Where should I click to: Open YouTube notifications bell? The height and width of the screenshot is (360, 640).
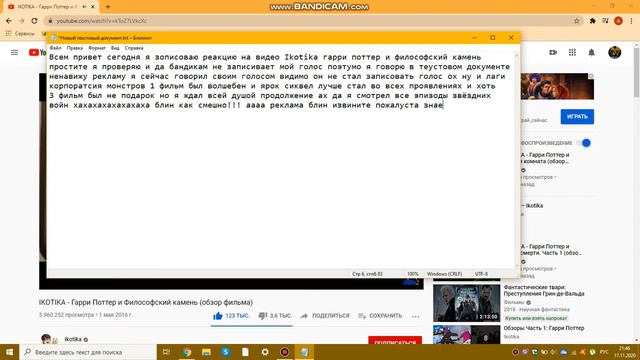591,52
